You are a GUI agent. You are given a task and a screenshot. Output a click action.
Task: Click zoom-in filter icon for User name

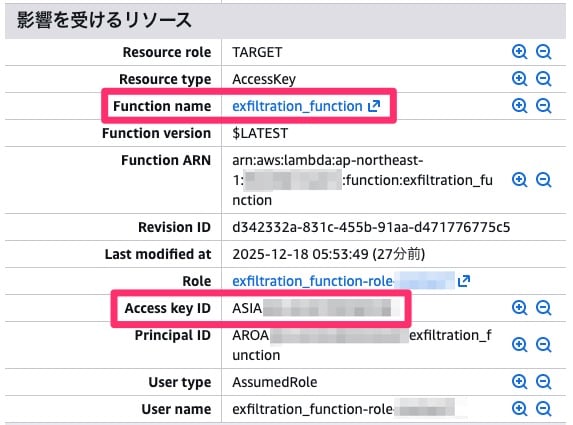[x=519, y=409]
